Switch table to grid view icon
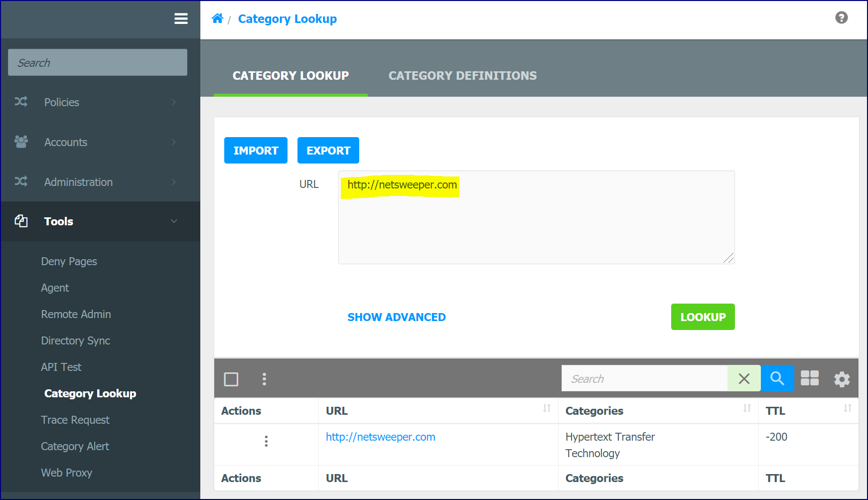The image size is (868, 500). pos(810,378)
